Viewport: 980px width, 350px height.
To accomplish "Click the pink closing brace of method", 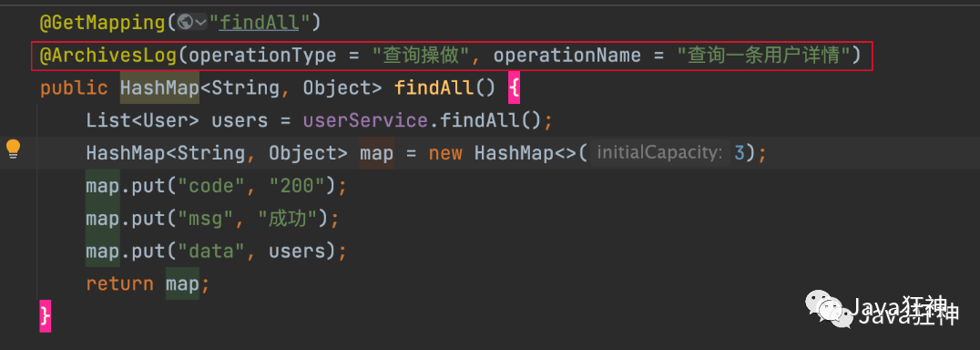I will coord(45,315).
